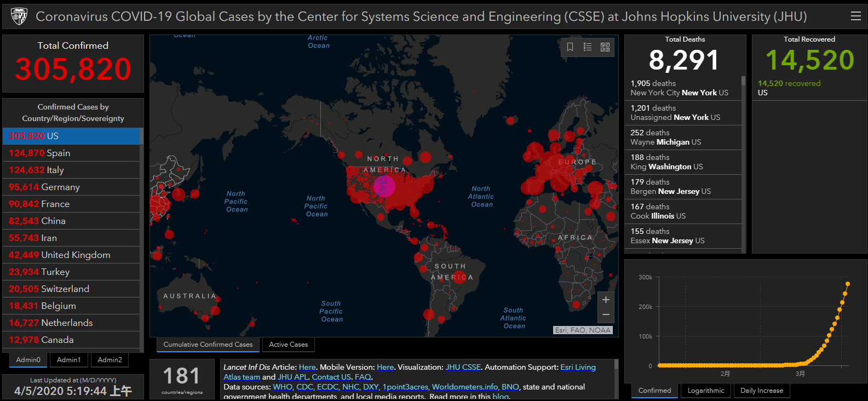Click the Total Deaths 8,291 figure
Viewport: 868px width, 401px height.
[684, 60]
